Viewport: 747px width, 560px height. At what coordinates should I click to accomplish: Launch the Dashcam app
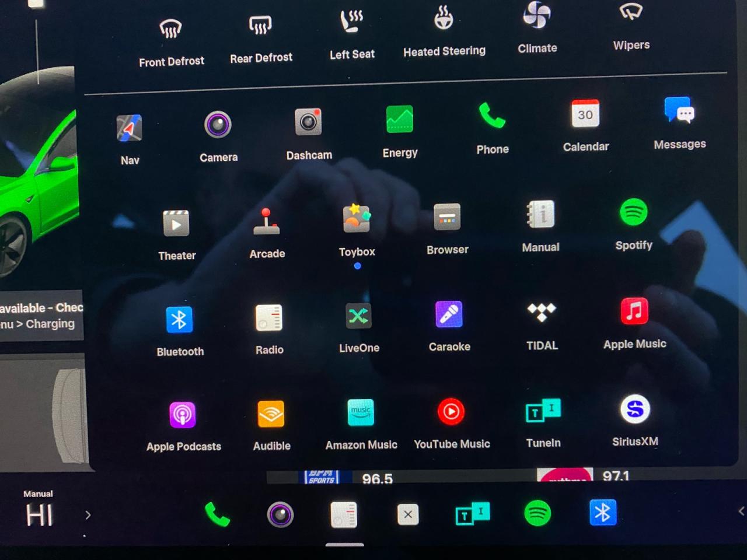[308, 123]
